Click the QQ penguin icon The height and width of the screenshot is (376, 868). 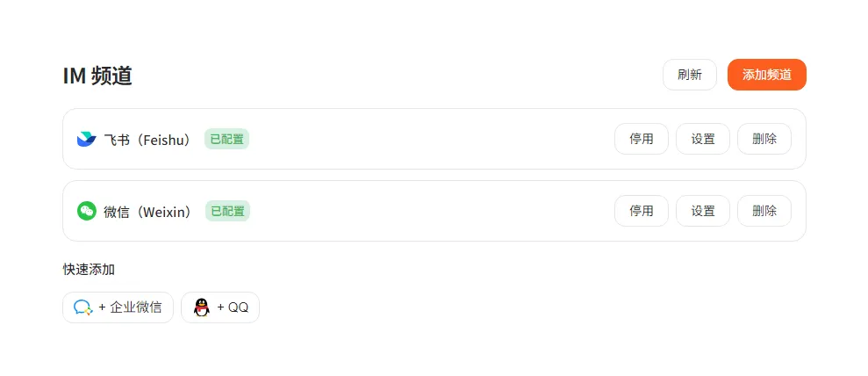click(202, 307)
